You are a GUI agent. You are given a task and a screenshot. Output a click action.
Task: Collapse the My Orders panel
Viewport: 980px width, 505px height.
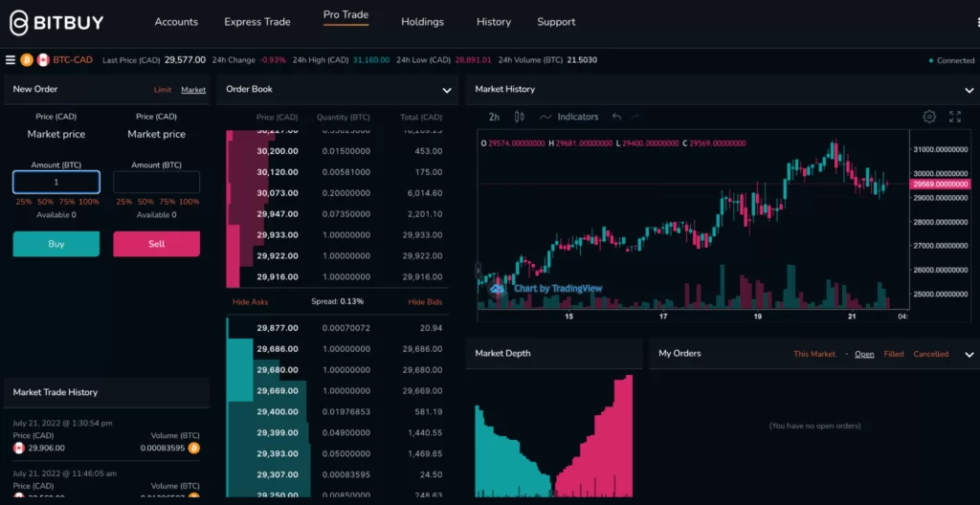click(x=969, y=355)
